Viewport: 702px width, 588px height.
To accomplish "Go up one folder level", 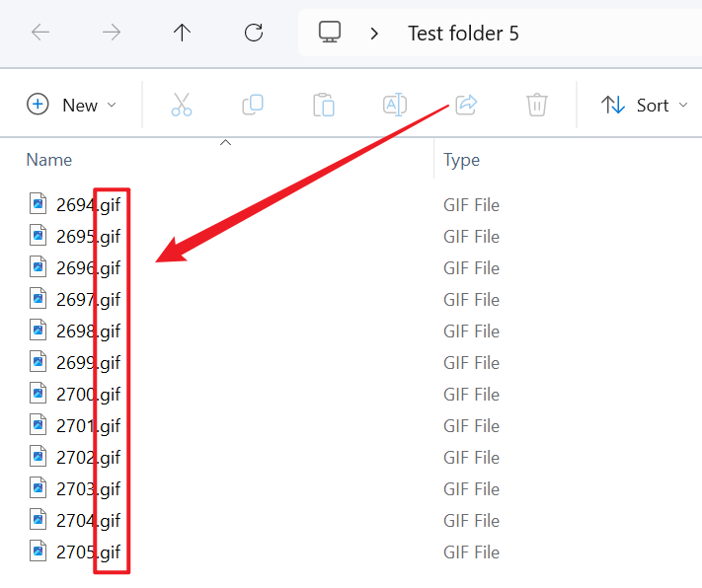I will (x=182, y=33).
